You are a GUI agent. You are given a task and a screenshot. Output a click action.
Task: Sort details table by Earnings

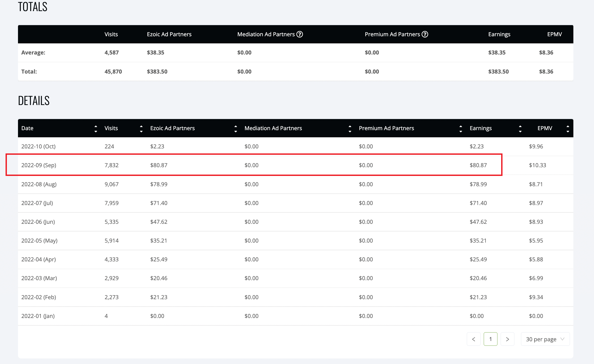pos(520,129)
